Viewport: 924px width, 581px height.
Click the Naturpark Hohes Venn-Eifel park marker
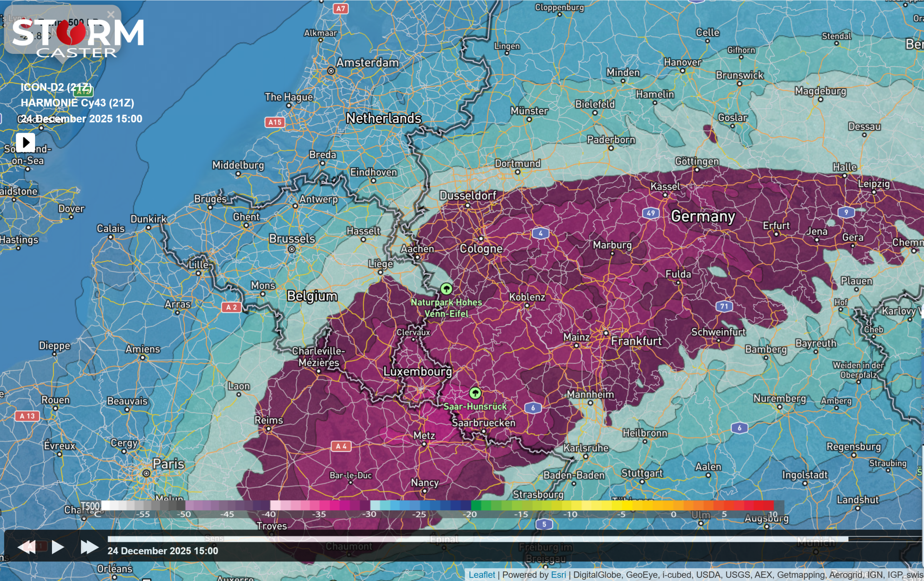446,289
